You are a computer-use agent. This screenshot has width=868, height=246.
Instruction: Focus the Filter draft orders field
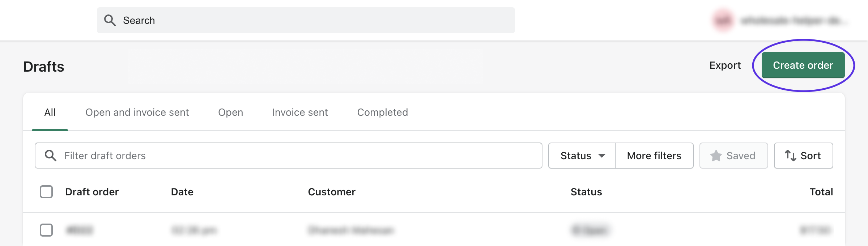click(289, 156)
